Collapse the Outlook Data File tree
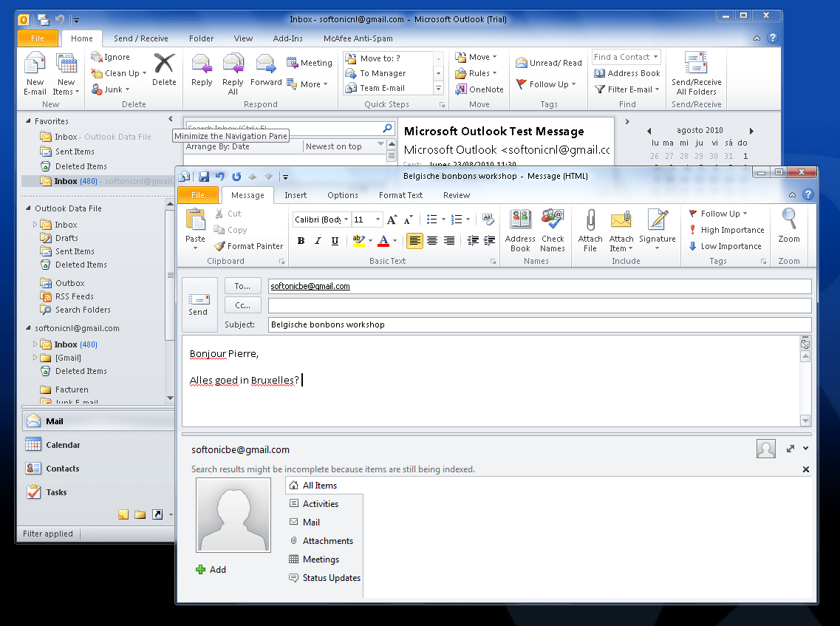The height and width of the screenshot is (626, 840). 28,208
